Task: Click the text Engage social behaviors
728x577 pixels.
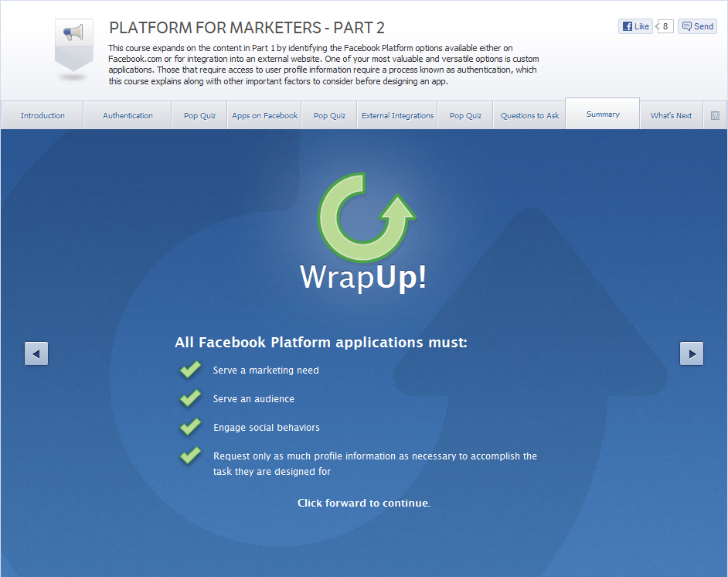Action: tap(267, 428)
